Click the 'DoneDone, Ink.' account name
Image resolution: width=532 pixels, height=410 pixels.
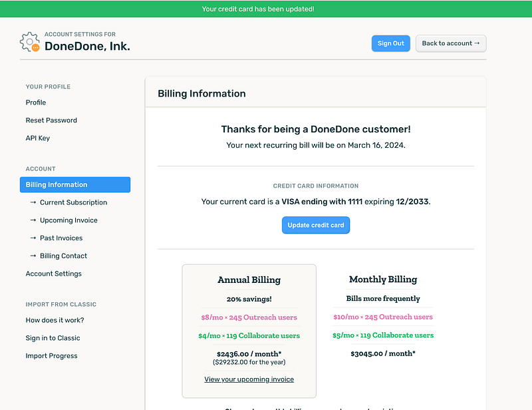coord(87,46)
